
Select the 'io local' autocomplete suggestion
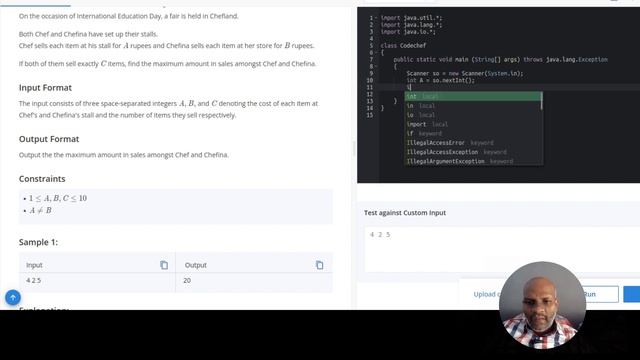[x=473, y=115]
